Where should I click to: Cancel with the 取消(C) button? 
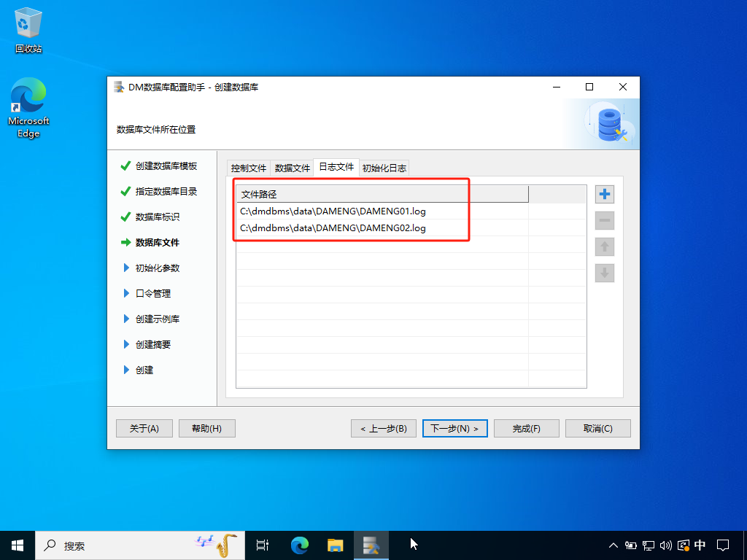[598, 429]
